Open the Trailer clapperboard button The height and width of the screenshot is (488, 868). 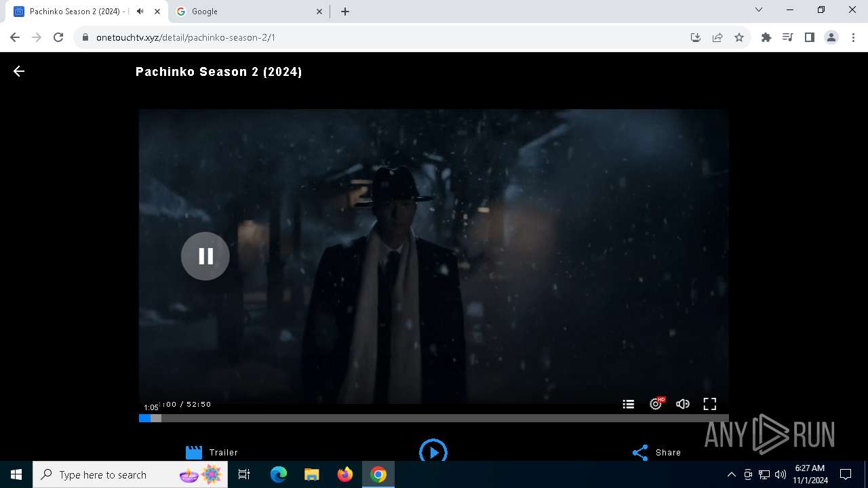pyautogui.click(x=212, y=452)
